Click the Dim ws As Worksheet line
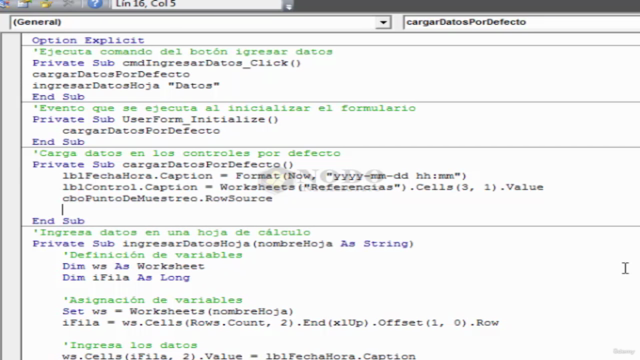The width and height of the screenshot is (640, 360). (133, 267)
